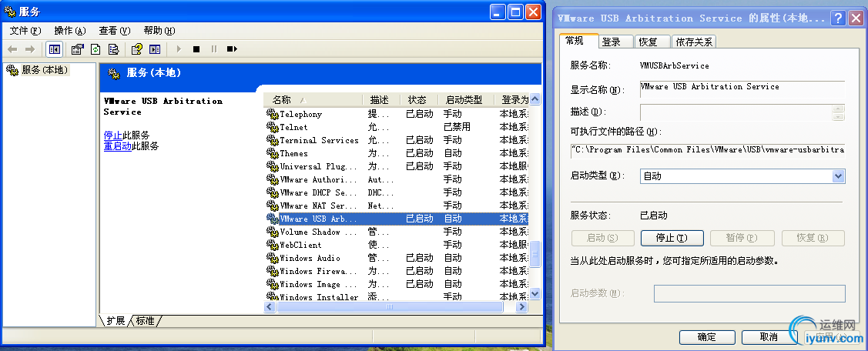Viewport: 868px width, 351px height.
Task: Open the 帮助(H) menu
Action: (159, 31)
